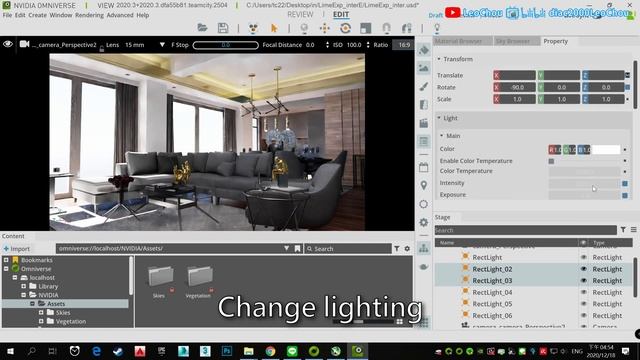
Task: Open Photoshop from the Windows taskbar
Action: pyautogui.click(x=227, y=351)
